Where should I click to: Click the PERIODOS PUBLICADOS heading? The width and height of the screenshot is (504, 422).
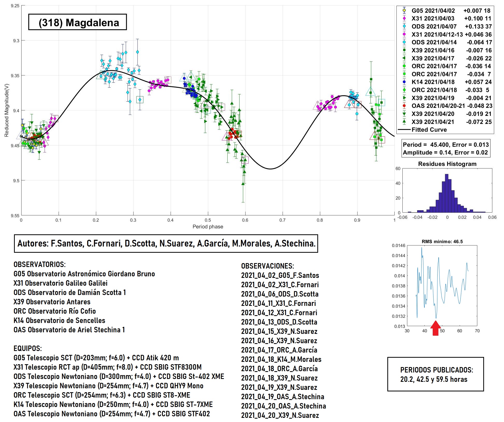pyautogui.click(x=437, y=370)
